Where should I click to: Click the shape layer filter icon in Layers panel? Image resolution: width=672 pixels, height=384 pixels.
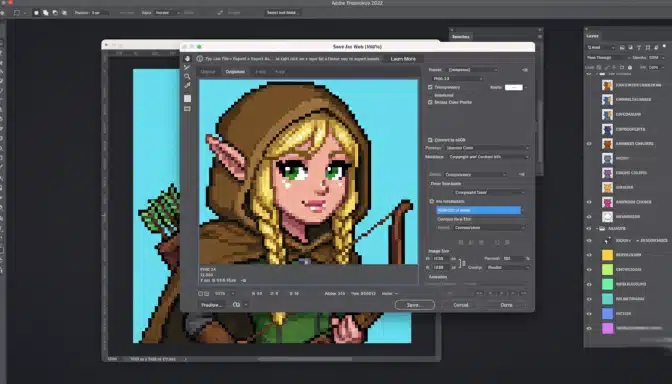coord(648,47)
